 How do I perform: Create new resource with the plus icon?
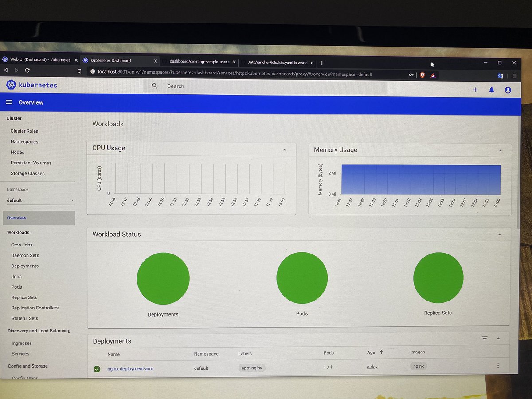pyautogui.click(x=475, y=90)
